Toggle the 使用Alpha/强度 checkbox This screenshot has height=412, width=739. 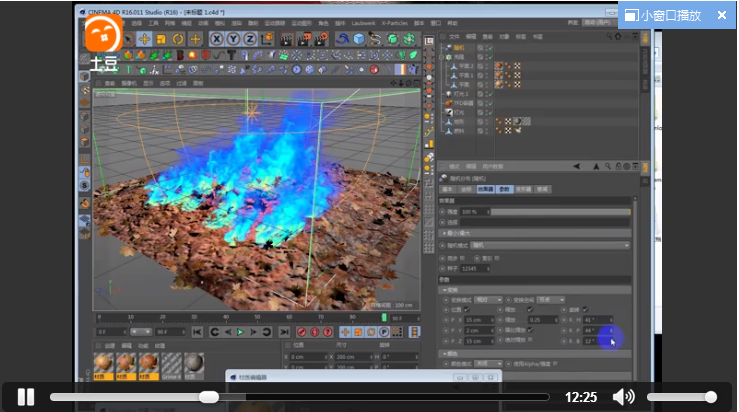coord(555,363)
